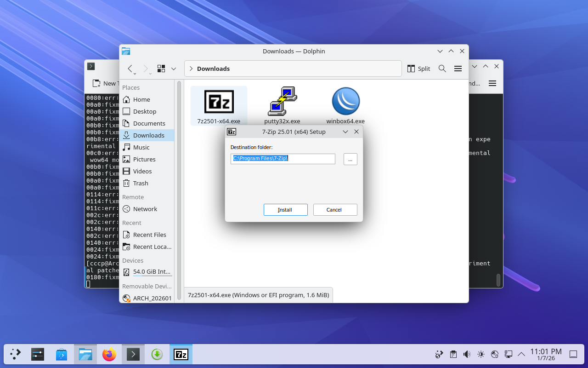Open volume control in system tray
Viewport: 588px width, 368px height.
coord(467,354)
